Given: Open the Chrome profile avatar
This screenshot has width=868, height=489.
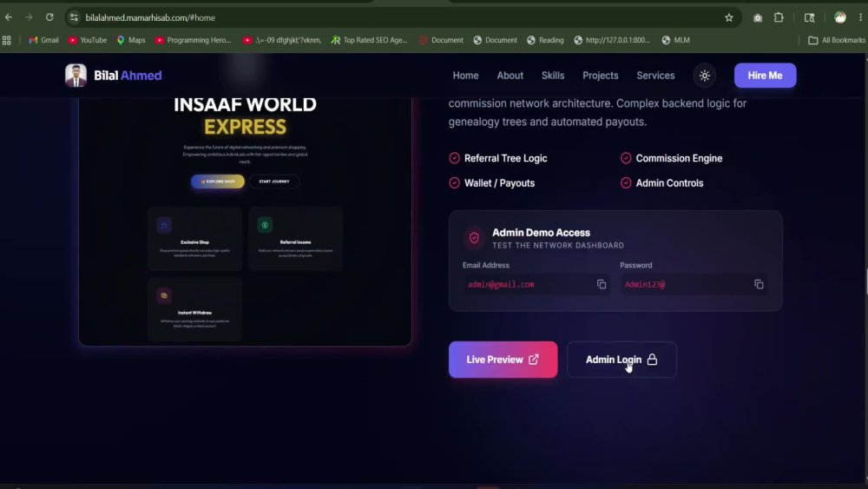Looking at the screenshot, I should tap(839, 17).
